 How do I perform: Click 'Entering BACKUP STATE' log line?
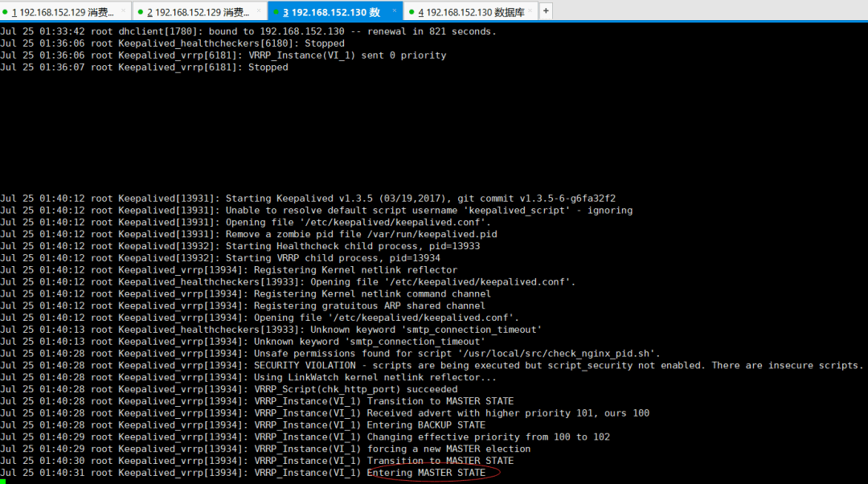[x=243, y=425]
